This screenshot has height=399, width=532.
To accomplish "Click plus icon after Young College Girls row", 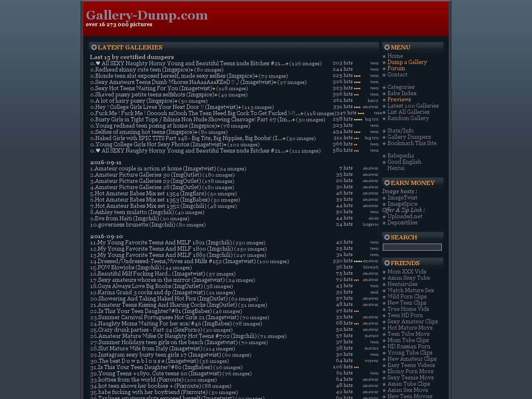I will click(225, 145).
